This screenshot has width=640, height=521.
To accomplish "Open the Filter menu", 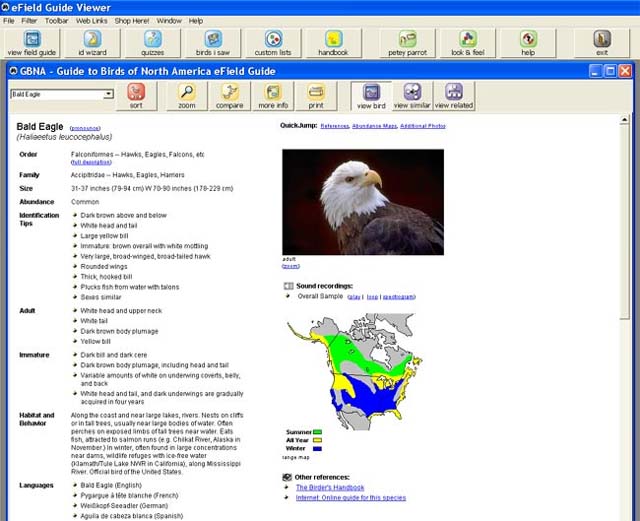I will click(29, 20).
